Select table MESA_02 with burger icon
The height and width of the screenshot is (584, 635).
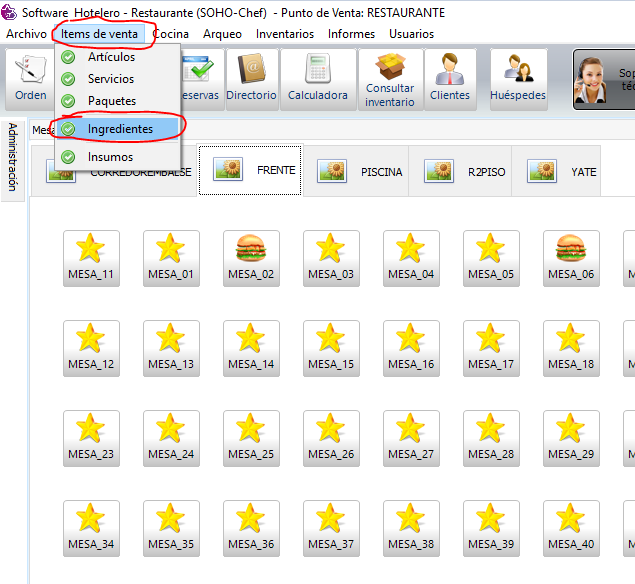pyautogui.click(x=251, y=257)
